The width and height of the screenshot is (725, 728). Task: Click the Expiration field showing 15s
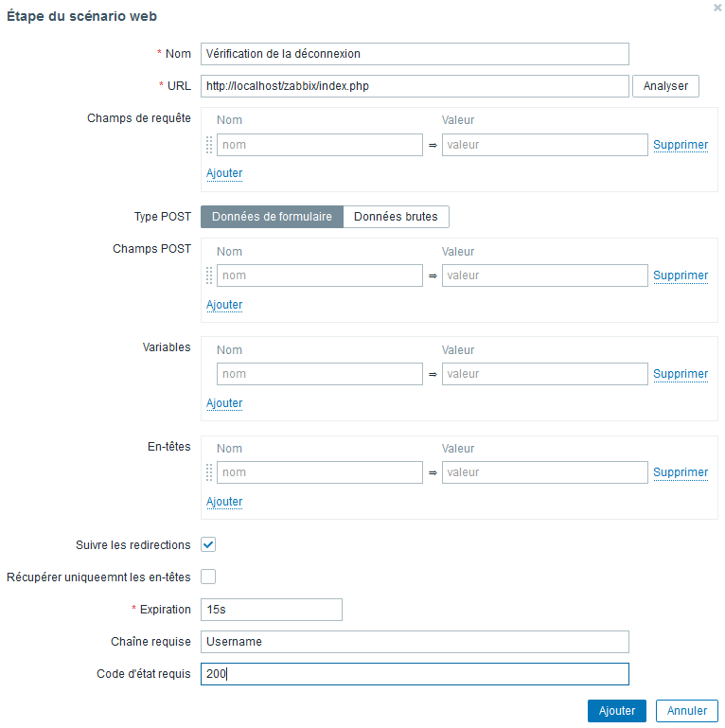[x=272, y=610]
